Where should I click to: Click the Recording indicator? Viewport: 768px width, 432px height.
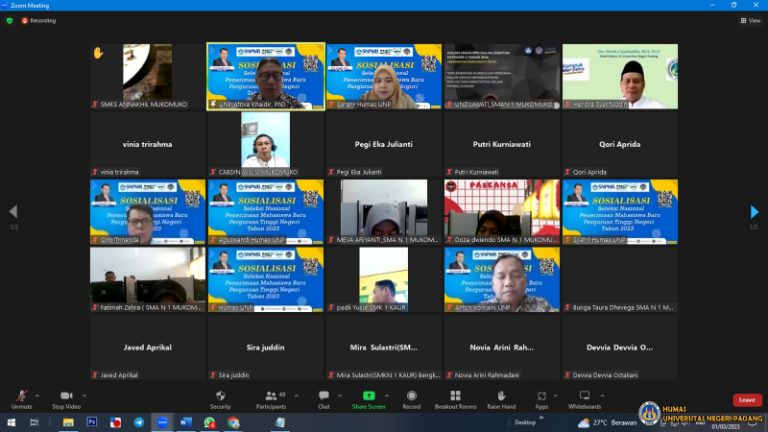39,21
